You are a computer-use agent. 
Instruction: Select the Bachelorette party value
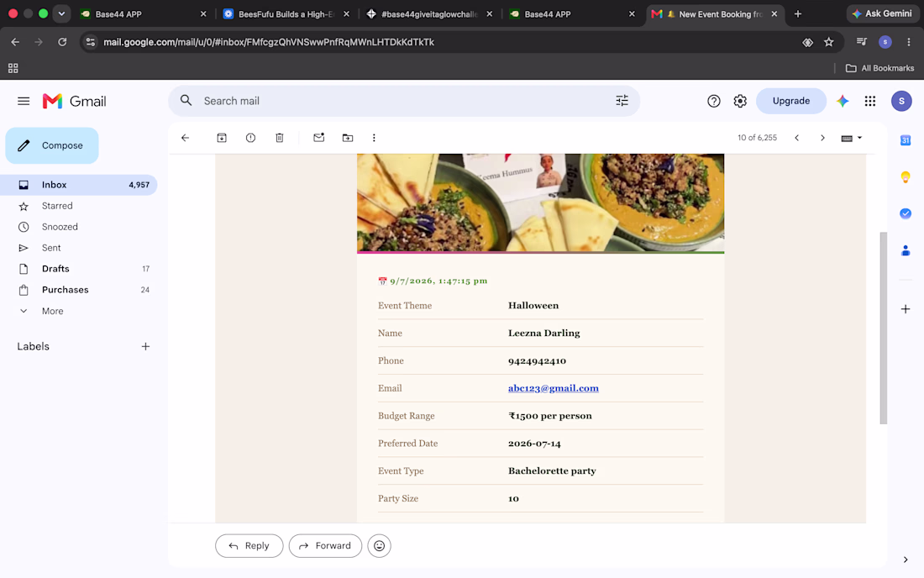pyautogui.click(x=552, y=470)
